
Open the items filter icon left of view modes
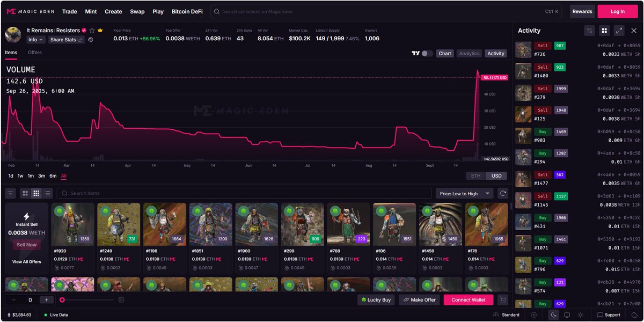click(x=10, y=193)
